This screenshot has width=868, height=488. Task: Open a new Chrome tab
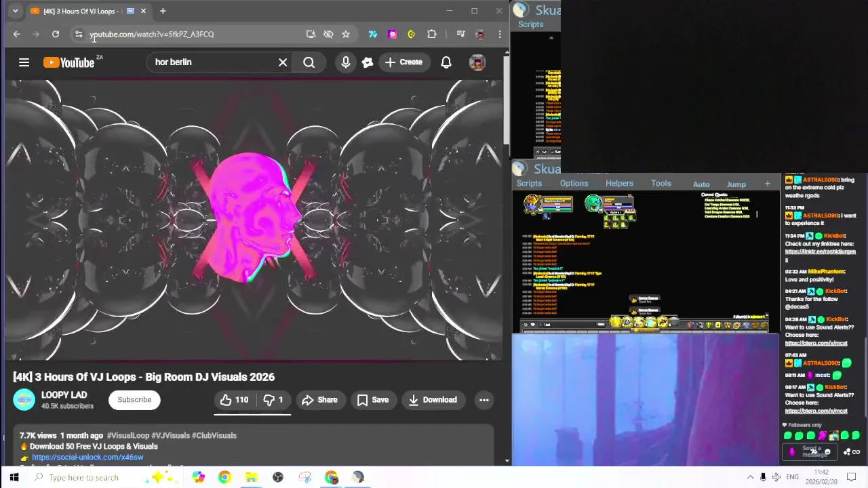163,11
